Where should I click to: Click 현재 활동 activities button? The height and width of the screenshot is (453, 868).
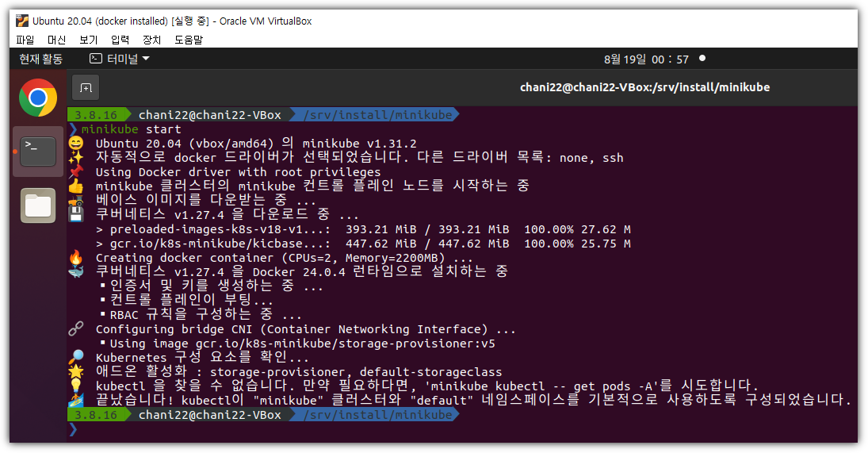(41, 59)
